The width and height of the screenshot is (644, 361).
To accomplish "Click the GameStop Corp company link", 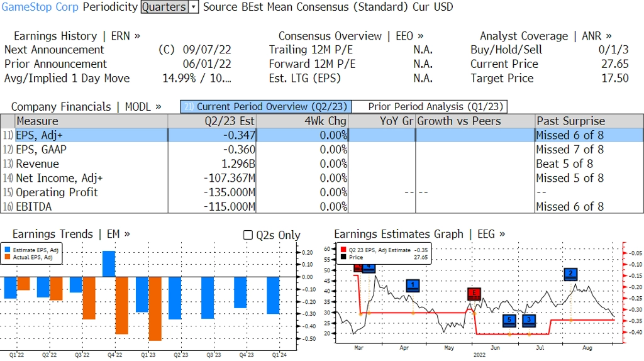I will point(40,7).
